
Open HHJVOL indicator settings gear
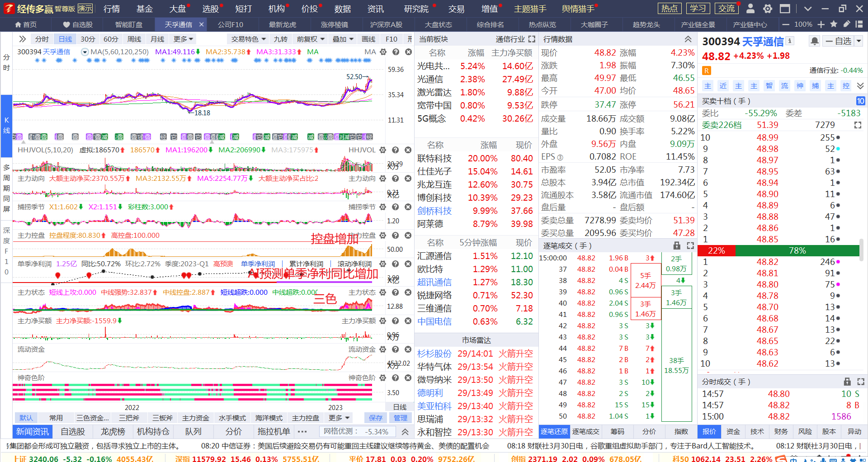pyautogui.click(x=383, y=150)
